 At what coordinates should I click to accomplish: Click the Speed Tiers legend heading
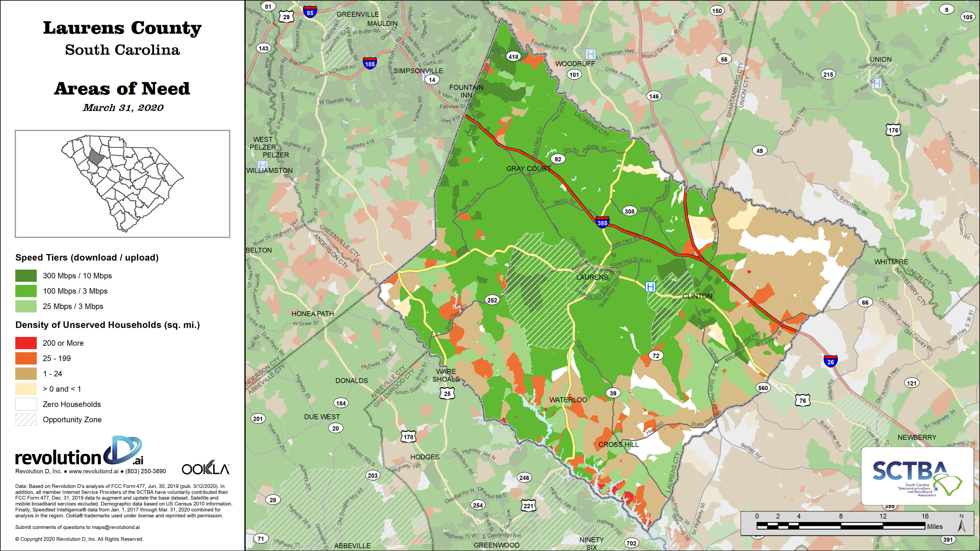(x=87, y=257)
